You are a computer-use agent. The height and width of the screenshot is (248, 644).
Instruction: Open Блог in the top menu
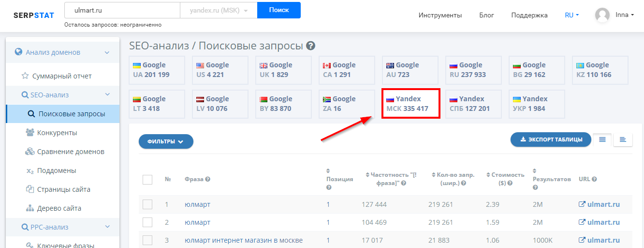(486, 15)
